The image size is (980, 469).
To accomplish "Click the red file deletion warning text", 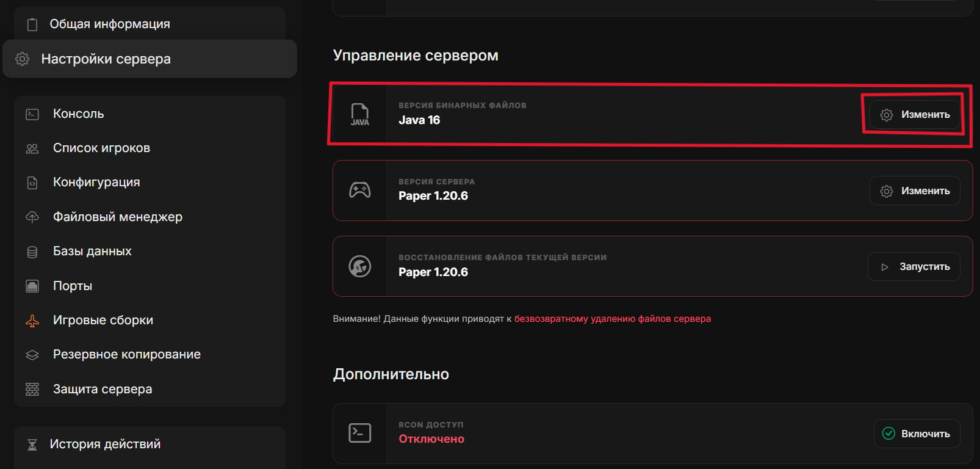I will coord(612,319).
